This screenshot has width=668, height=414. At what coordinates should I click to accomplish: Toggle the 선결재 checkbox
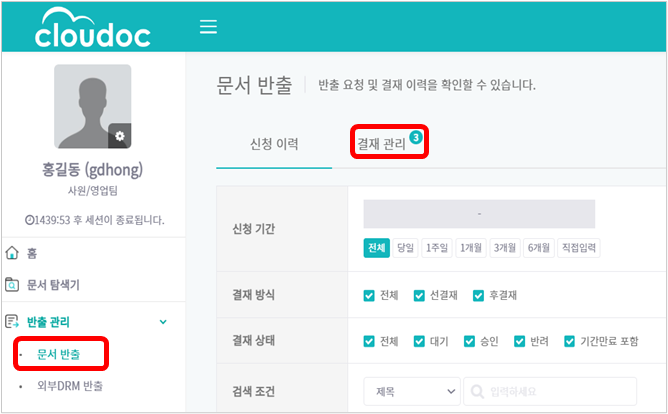420,296
